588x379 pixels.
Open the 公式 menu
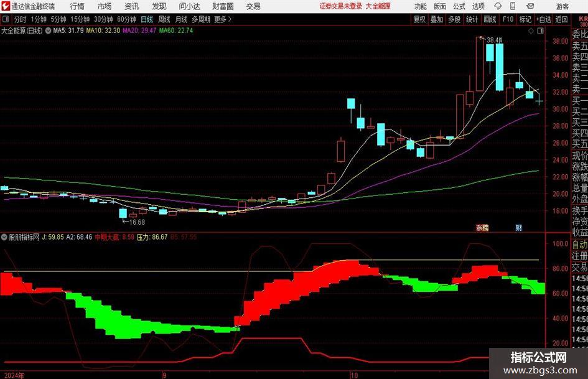459,6
